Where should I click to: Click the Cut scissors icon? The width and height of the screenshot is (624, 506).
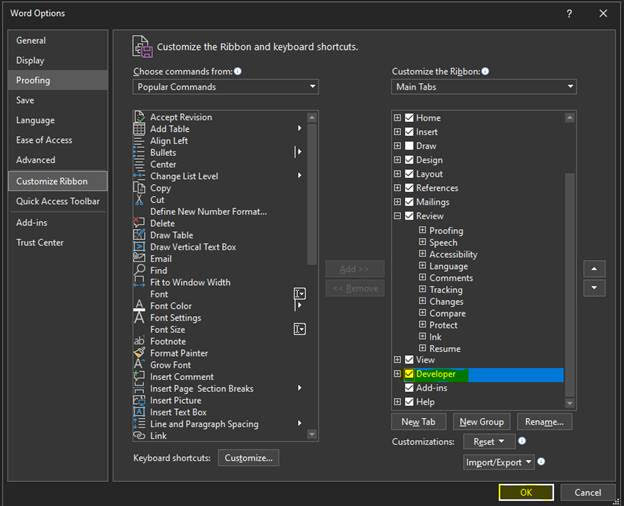(x=139, y=200)
